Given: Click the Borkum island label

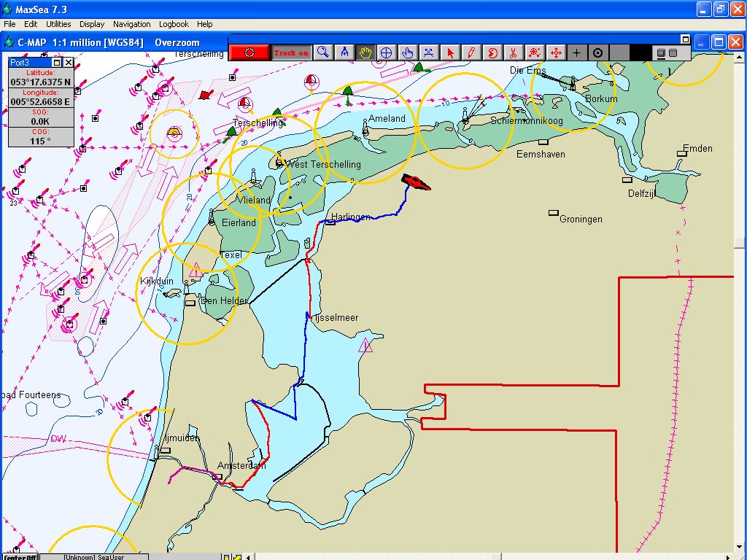Looking at the screenshot, I should tap(601, 98).
